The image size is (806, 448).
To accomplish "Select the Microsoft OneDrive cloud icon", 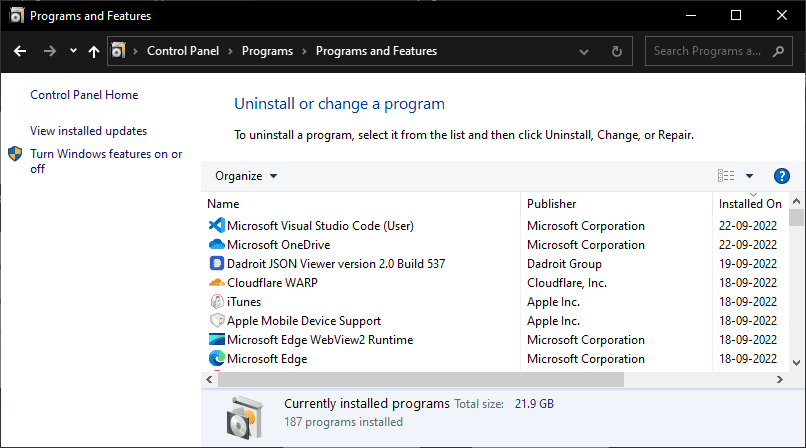I will pos(217,244).
